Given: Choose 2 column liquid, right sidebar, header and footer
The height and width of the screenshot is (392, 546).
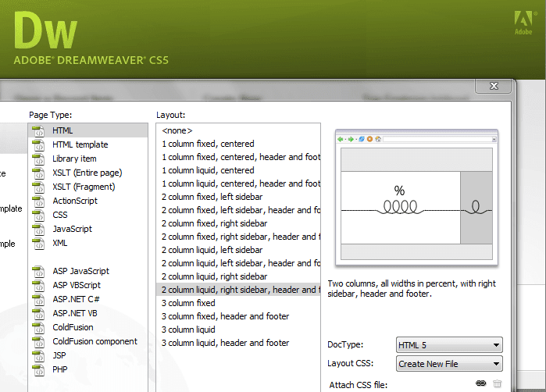Looking at the screenshot, I should coord(238,290).
